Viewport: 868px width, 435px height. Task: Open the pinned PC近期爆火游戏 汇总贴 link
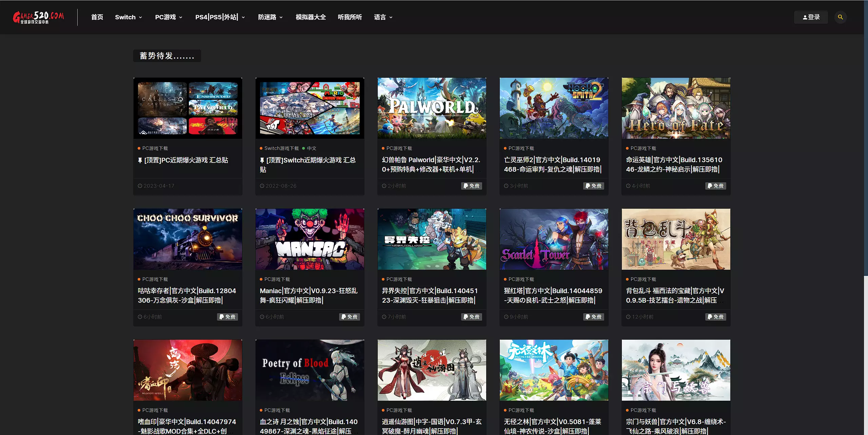pyautogui.click(x=186, y=160)
